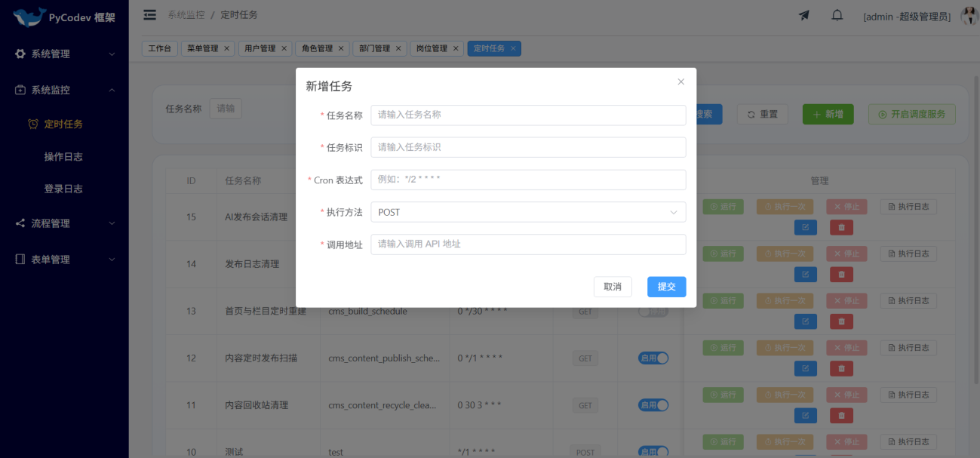The height and width of the screenshot is (458, 980).
Task: Click the 取消 cancel button
Action: tap(613, 287)
